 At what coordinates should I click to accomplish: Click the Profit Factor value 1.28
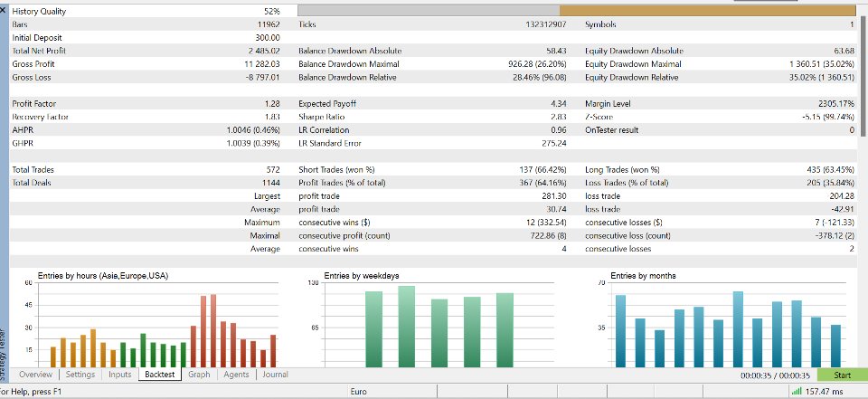272,104
